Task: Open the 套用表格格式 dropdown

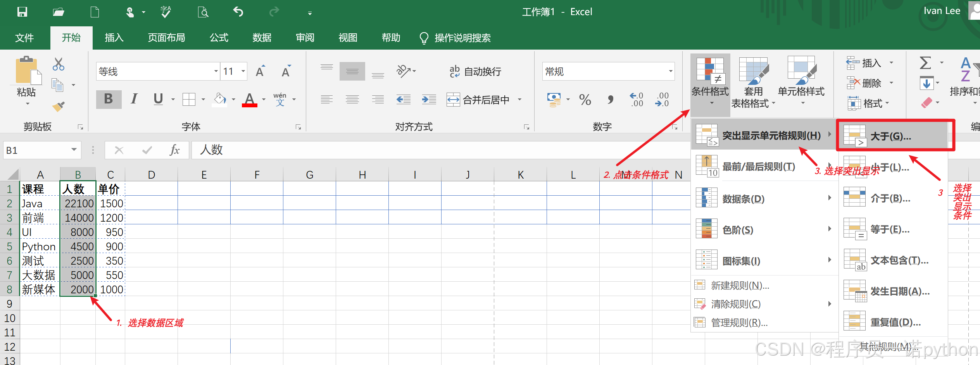Action: (753, 82)
